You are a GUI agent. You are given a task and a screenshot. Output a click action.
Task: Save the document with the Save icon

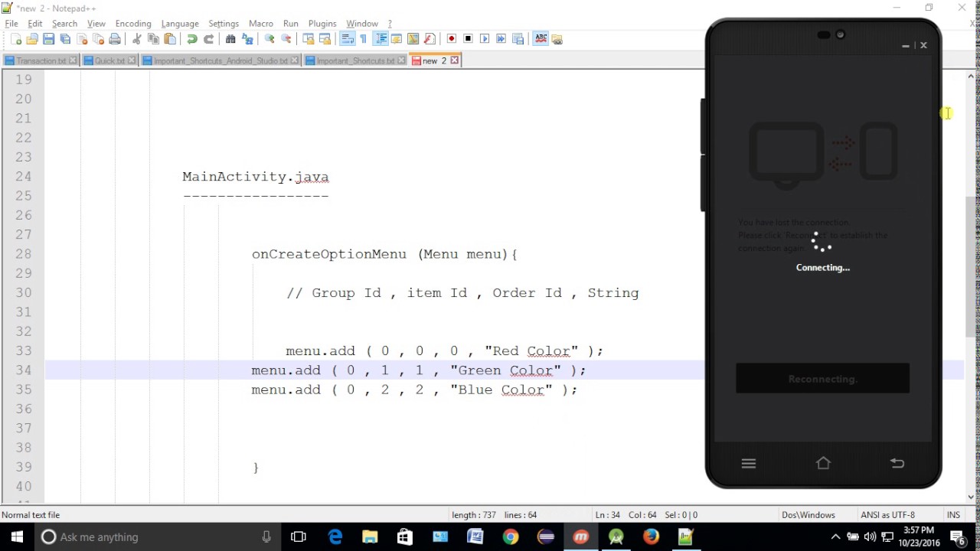pyautogui.click(x=48, y=39)
